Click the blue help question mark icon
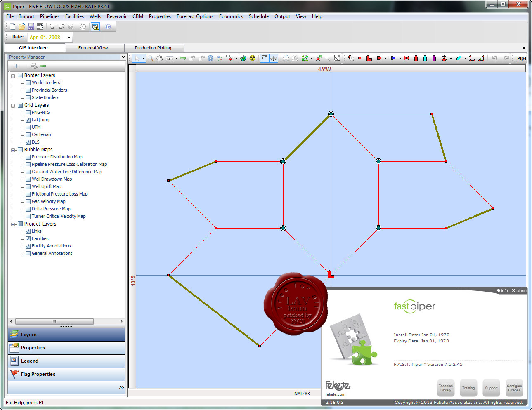Viewport: 532px width, 410px height. coord(108,26)
